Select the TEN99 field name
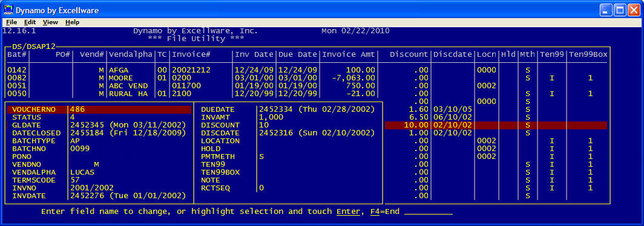 213,164
